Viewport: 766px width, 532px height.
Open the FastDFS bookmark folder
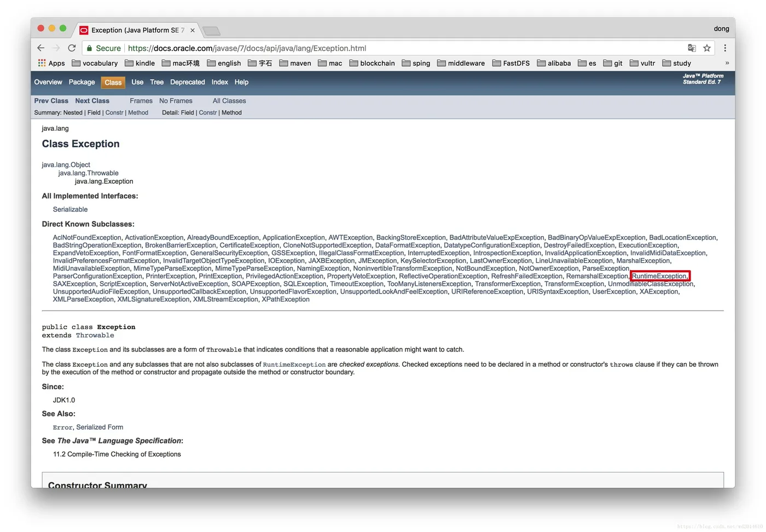click(x=511, y=63)
